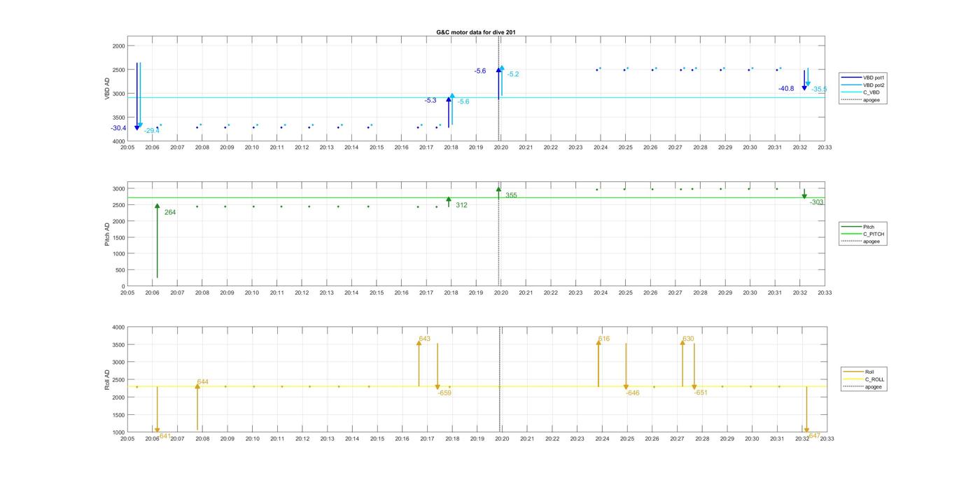Click the '312' annotation in the Pitch plot
This screenshot has width=980, height=485.
coord(461,205)
